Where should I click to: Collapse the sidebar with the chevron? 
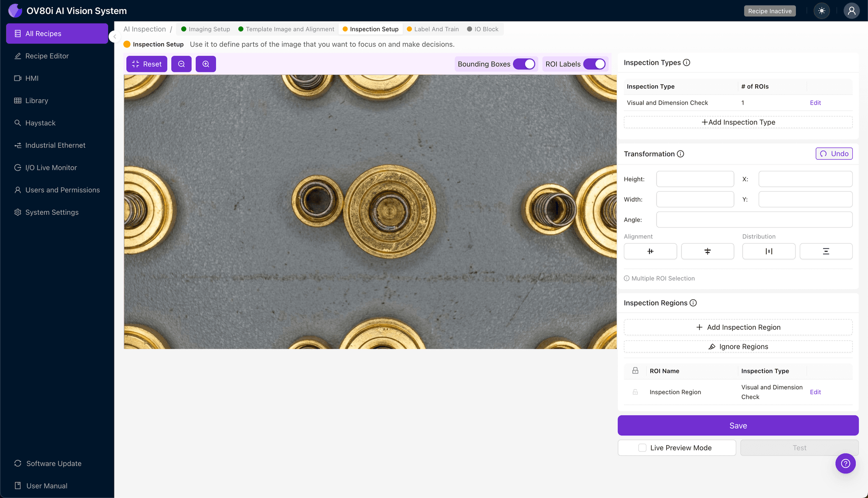click(114, 36)
